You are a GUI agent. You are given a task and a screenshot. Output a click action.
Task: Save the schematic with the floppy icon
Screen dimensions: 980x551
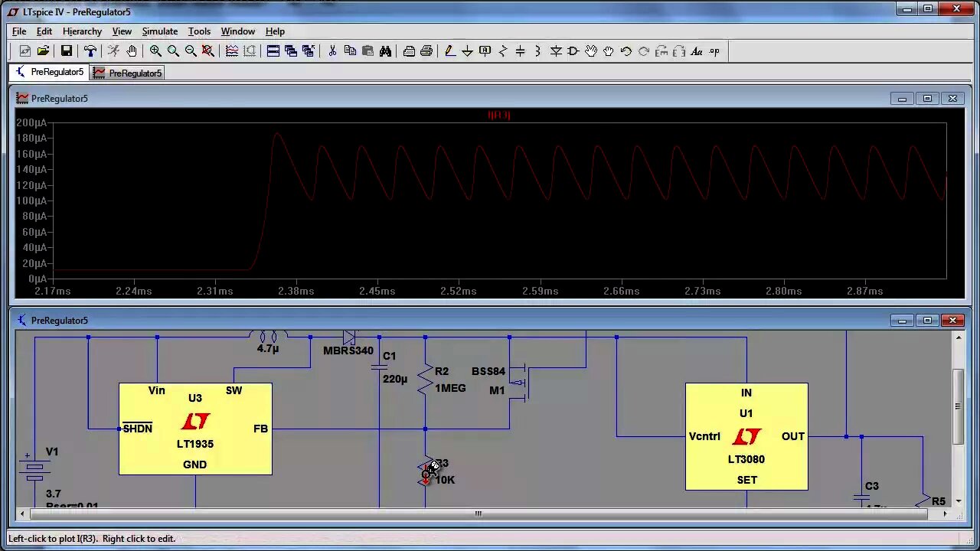point(67,51)
